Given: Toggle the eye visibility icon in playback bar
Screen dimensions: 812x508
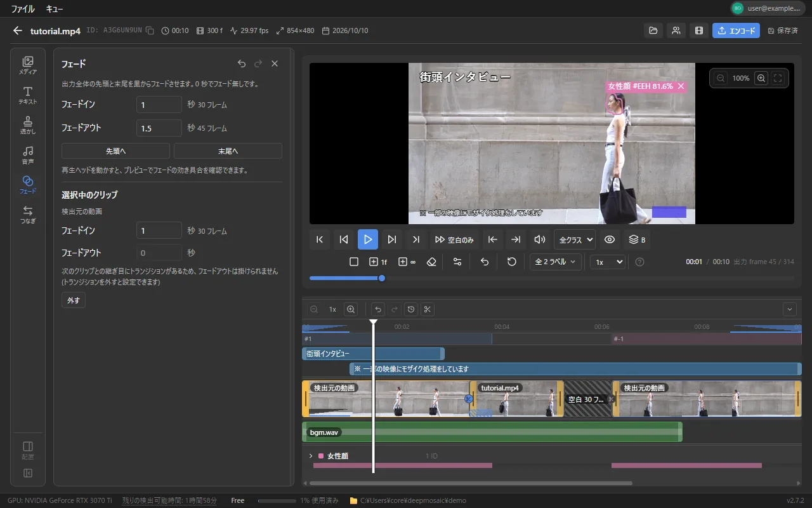Looking at the screenshot, I should coord(610,239).
